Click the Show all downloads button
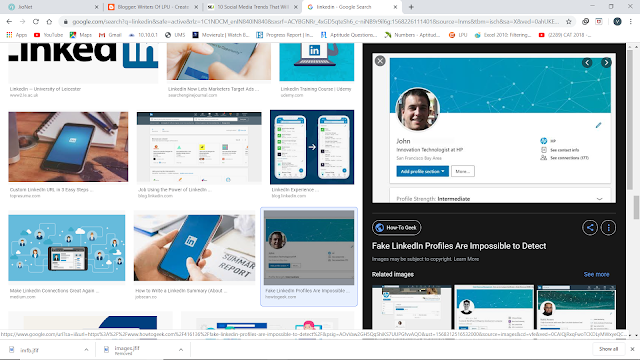The image size is (640, 360). [609, 349]
